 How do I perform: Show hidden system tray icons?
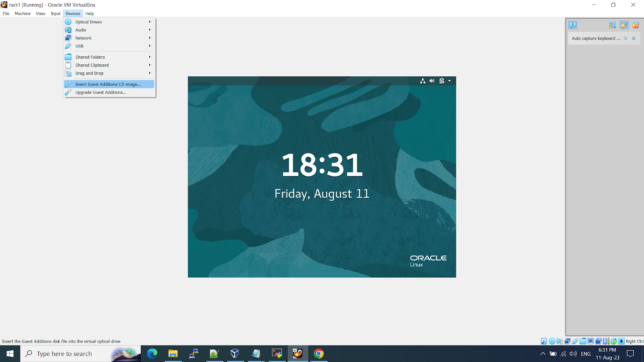[543, 354]
